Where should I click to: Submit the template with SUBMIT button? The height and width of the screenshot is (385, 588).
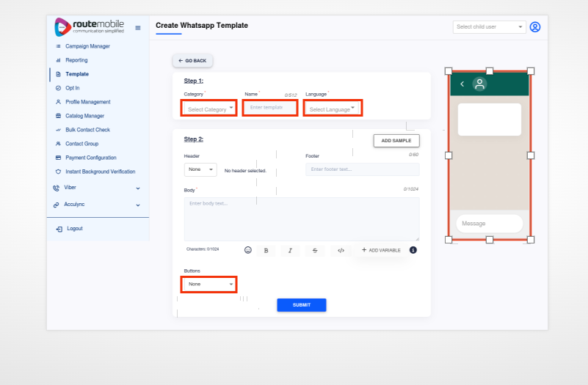(x=302, y=305)
